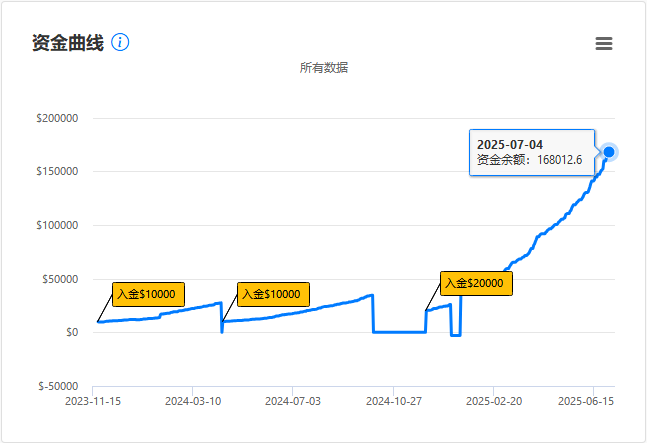The width and height of the screenshot is (647, 443).
Task: Click the 2024-03-10 x-axis date
Action: coord(193,401)
